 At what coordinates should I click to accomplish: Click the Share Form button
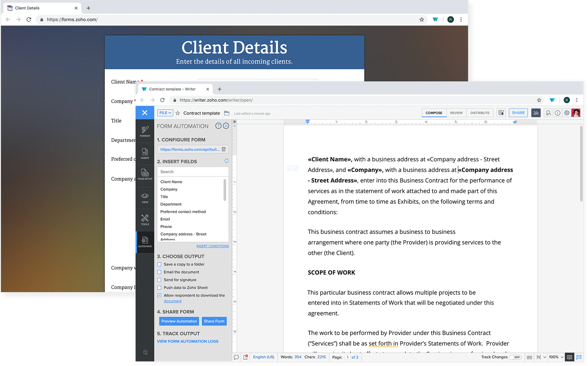(214, 321)
